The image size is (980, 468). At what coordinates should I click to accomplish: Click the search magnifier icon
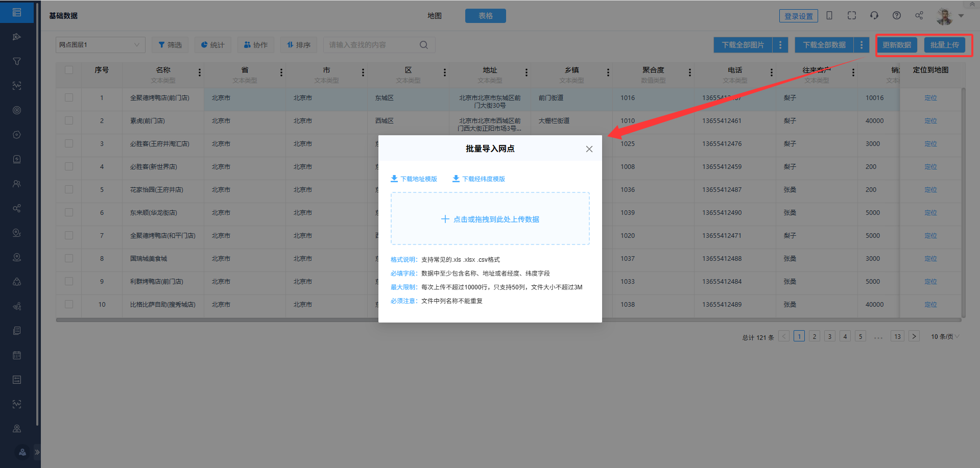(423, 45)
